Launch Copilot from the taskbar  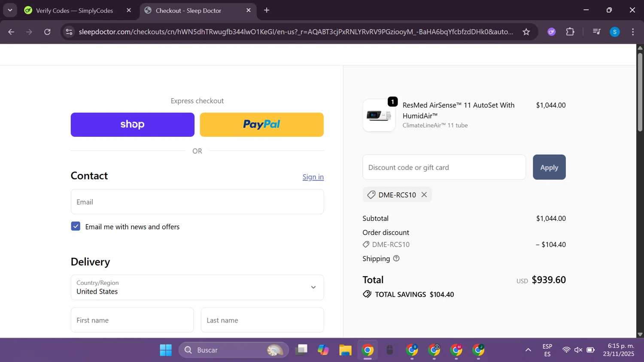(323, 350)
